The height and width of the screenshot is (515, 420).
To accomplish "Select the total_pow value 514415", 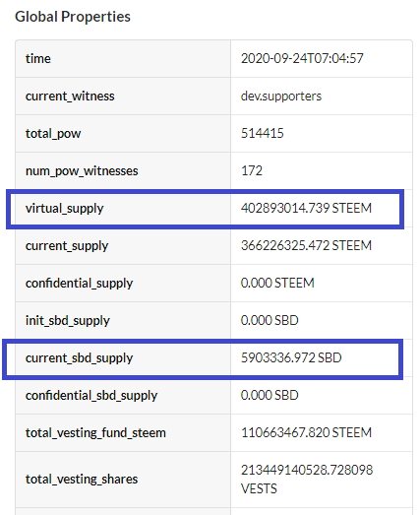I will click(x=263, y=133).
